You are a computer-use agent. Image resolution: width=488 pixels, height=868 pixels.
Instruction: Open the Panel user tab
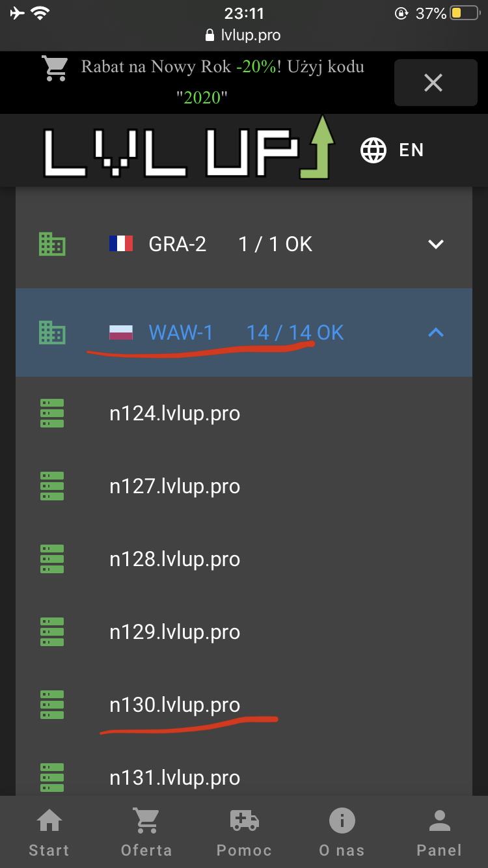pos(439,833)
